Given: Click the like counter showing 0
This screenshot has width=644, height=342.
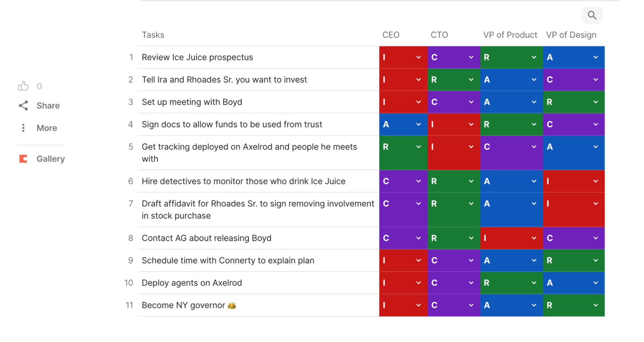Looking at the screenshot, I should 39,86.
